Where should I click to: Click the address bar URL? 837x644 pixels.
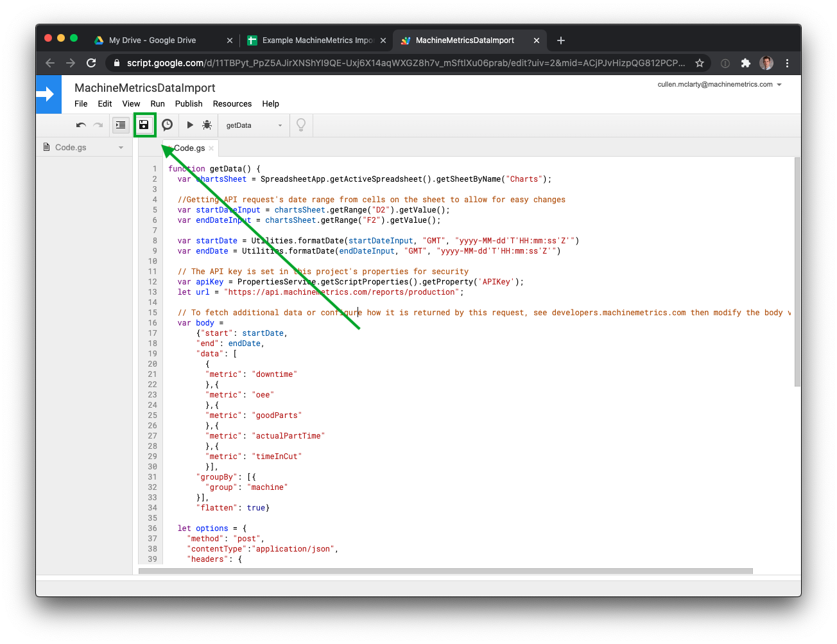(x=406, y=63)
